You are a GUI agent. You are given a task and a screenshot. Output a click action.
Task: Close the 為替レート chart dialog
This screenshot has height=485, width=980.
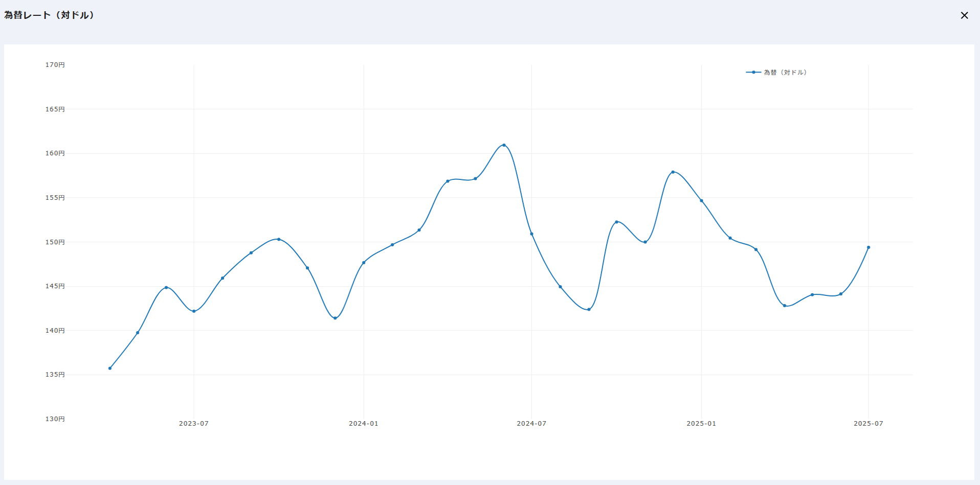[964, 15]
